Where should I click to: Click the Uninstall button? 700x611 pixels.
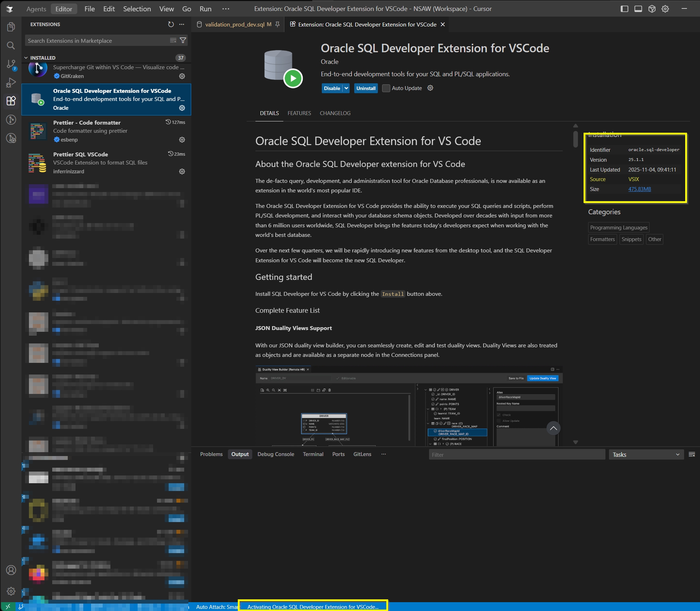[x=366, y=88]
